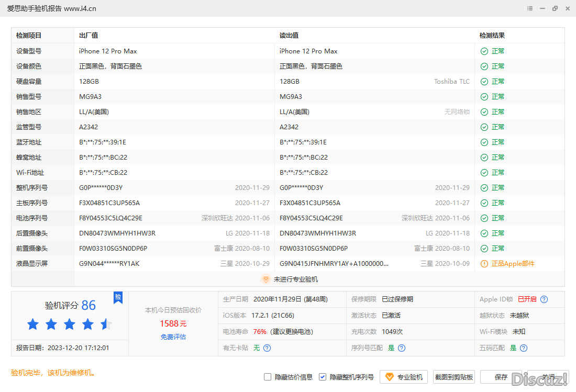The height and width of the screenshot is (392, 576).
Task: Click the green check icon for 后置摄像头 row
Action: click(484, 233)
